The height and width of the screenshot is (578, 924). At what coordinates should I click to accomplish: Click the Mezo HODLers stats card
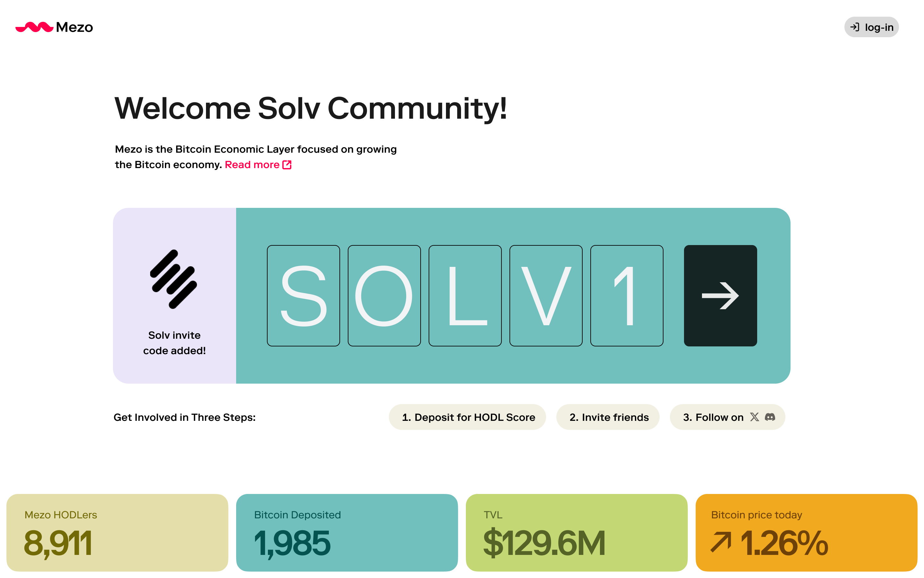point(117,532)
